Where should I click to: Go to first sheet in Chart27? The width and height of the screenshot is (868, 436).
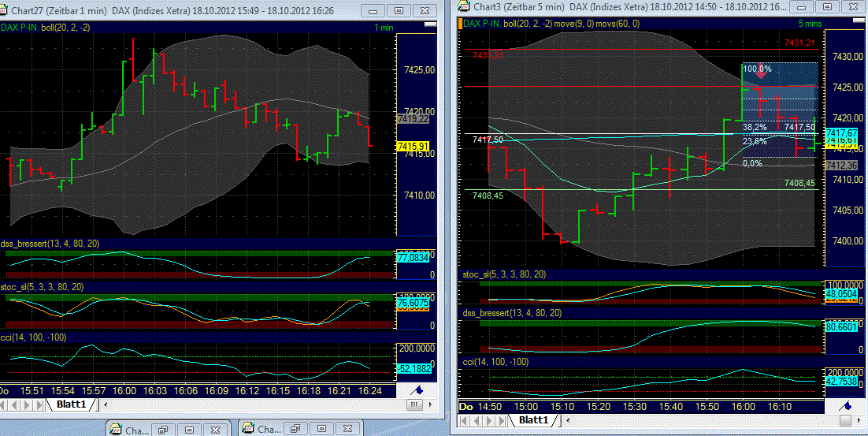pyautogui.click(x=5, y=405)
